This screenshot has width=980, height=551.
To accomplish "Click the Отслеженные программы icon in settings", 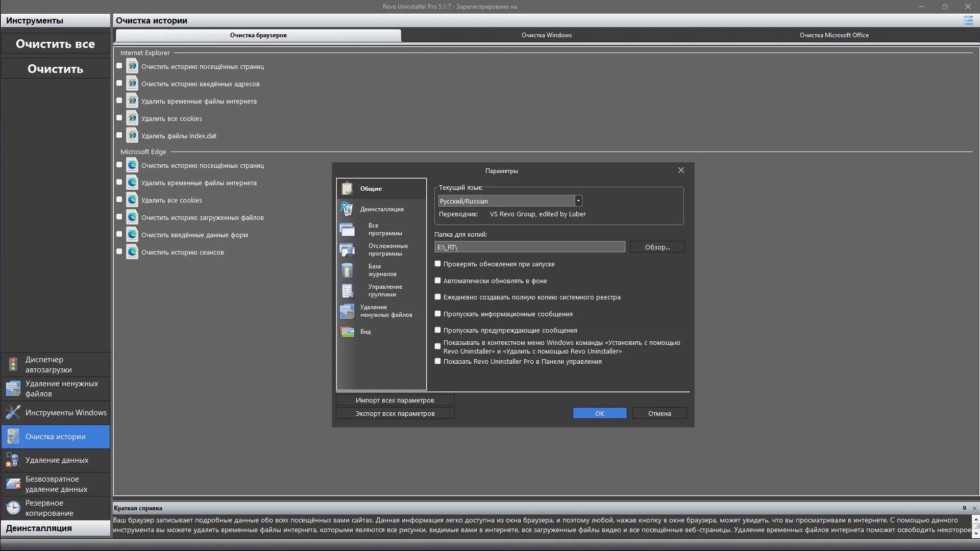I will pos(347,249).
